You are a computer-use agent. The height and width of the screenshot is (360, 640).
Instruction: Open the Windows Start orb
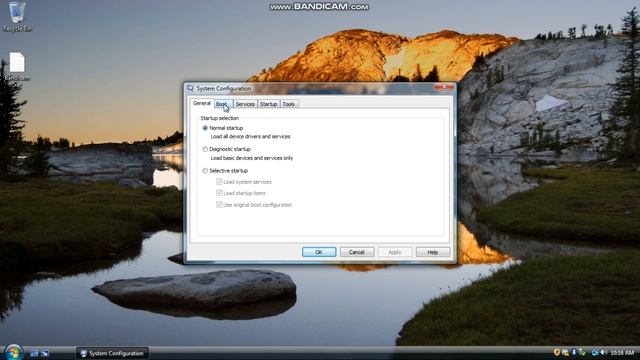tap(13, 353)
